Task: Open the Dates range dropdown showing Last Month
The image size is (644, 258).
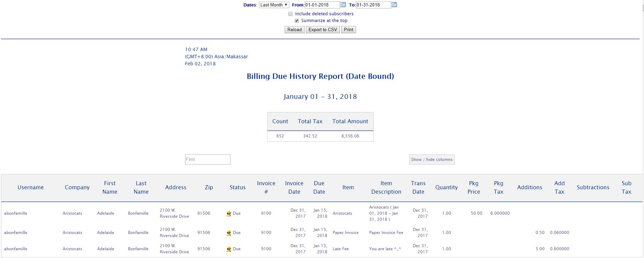Action: pos(274,5)
